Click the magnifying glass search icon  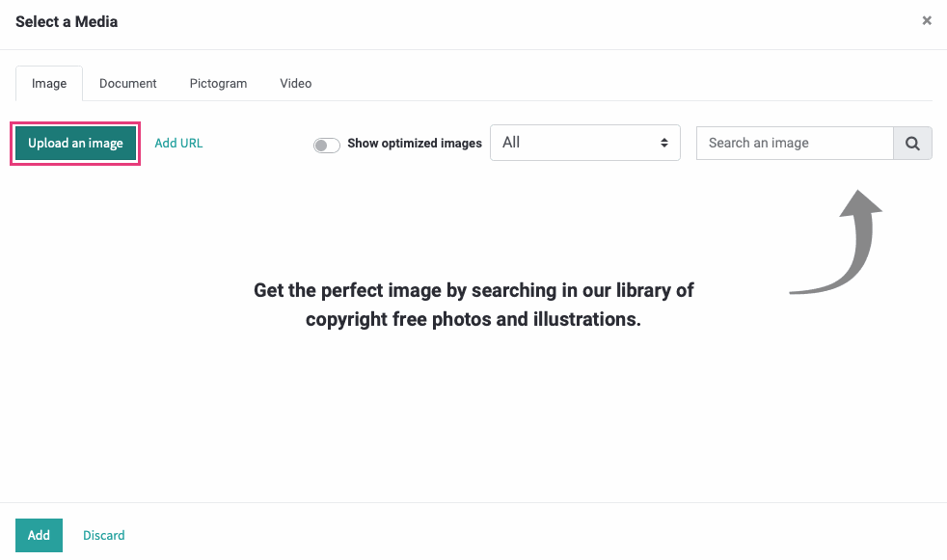(912, 143)
